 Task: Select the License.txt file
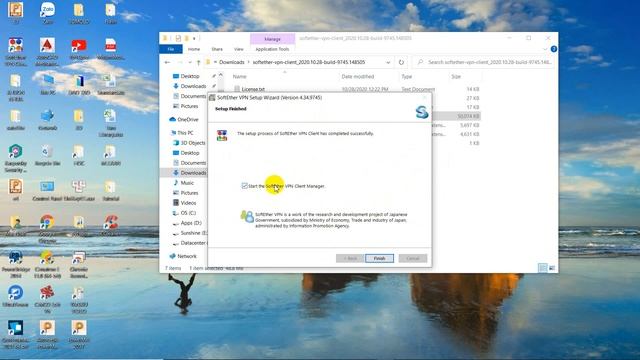tap(253, 89)
